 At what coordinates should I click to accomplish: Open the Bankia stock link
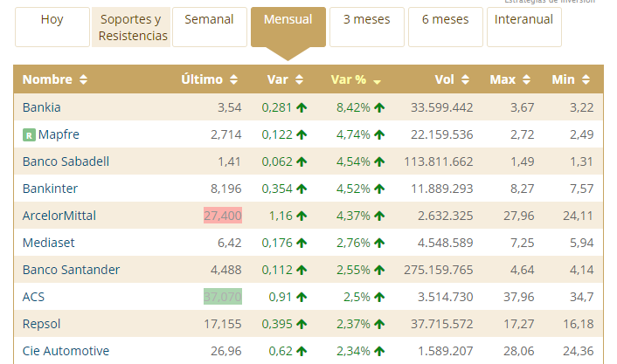tap(42, 107)
